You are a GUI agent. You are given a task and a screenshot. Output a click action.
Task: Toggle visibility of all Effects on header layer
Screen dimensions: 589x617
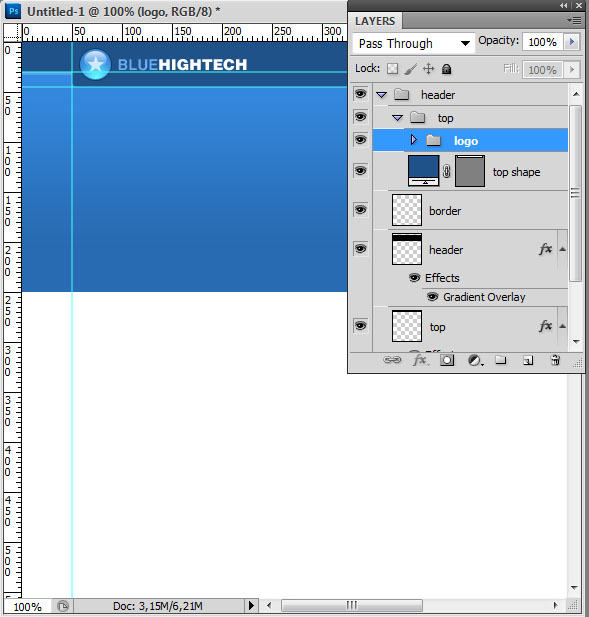[414, 278]
